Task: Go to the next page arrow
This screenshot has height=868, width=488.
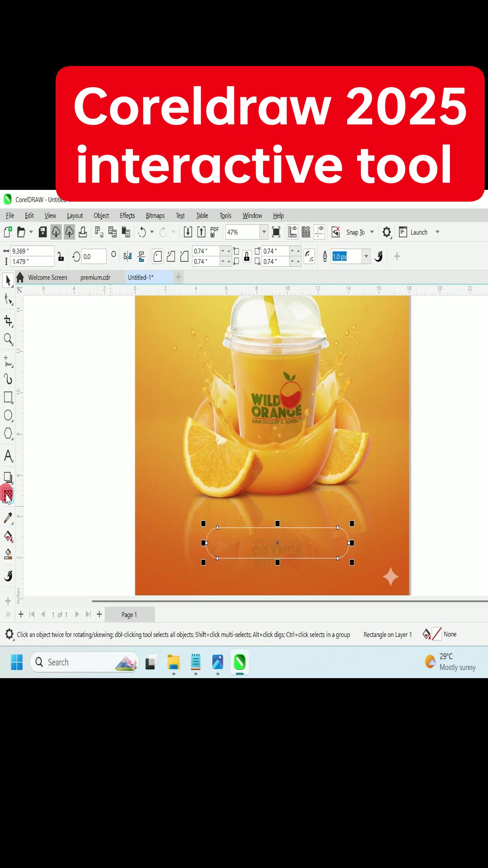Action: (x=77, y=614)
